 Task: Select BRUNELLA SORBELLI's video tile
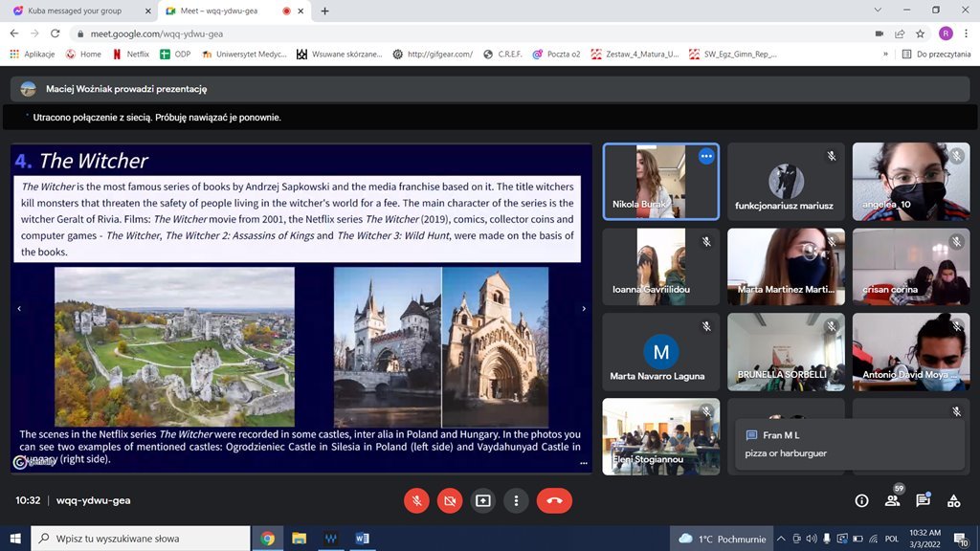point(787,352)
